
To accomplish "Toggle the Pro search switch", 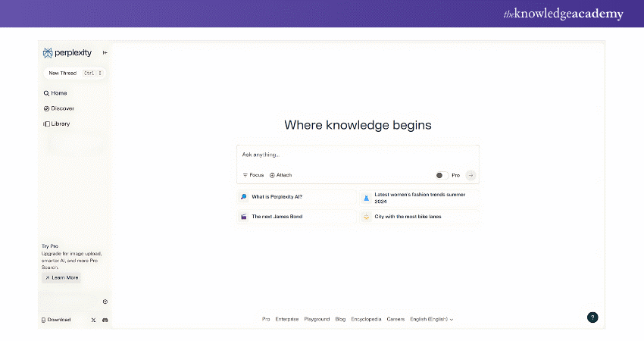I will point(440,175).
